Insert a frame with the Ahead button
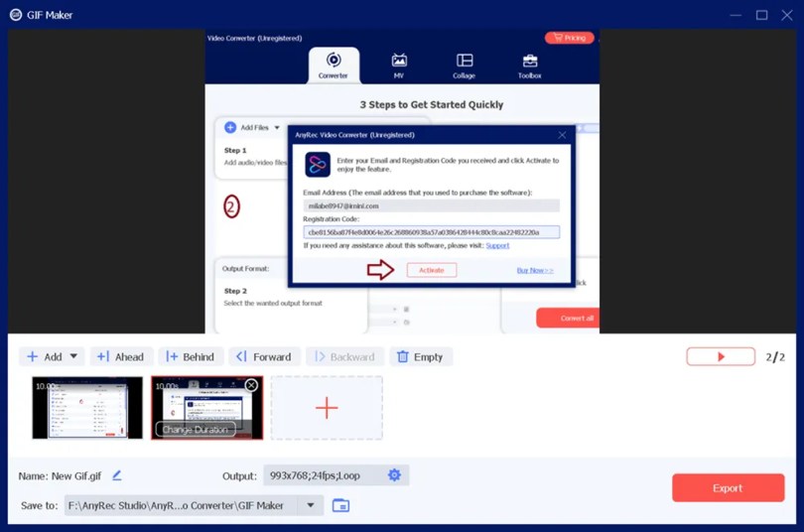The width and height of the screenshot is (804, 532). (121, 356)
